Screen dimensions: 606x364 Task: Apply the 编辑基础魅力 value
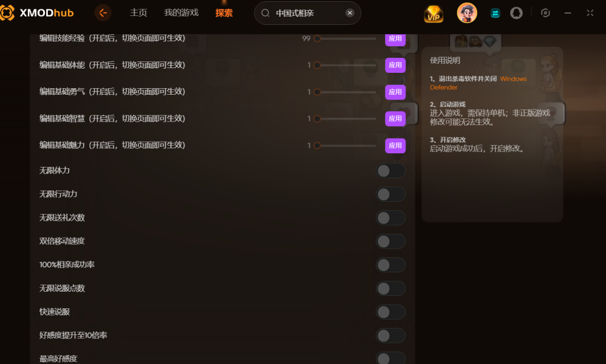click(x=395, y=145)
